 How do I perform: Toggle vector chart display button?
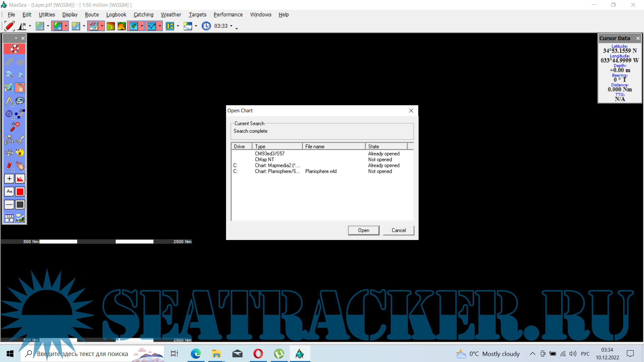58,26
